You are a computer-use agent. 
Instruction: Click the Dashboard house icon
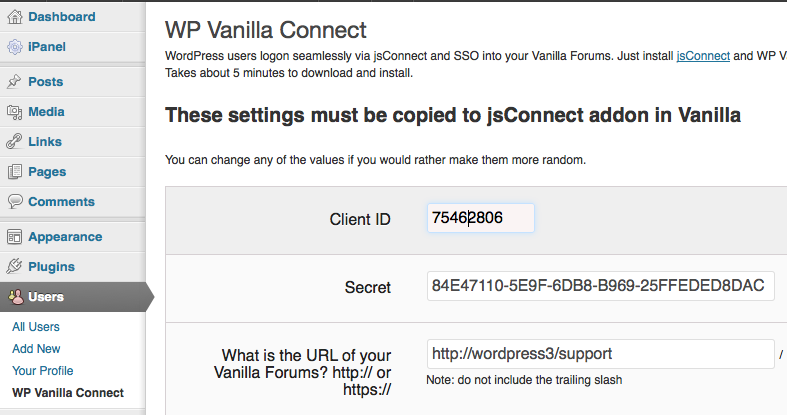point(14,16)
